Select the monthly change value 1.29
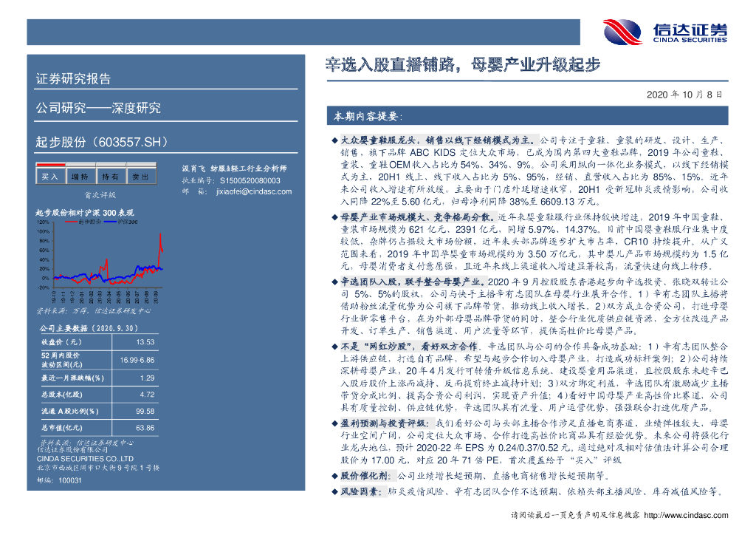 coord(147,378)
